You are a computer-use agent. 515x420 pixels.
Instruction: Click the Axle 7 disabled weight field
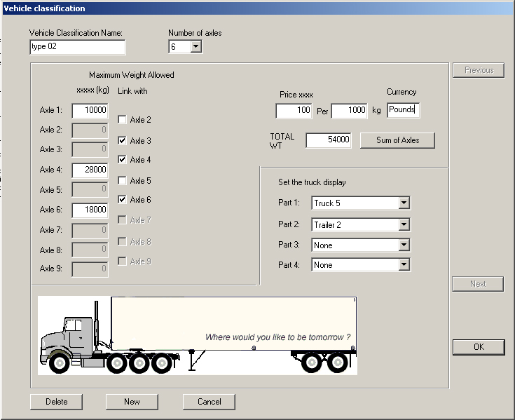[x=90, y=231]
